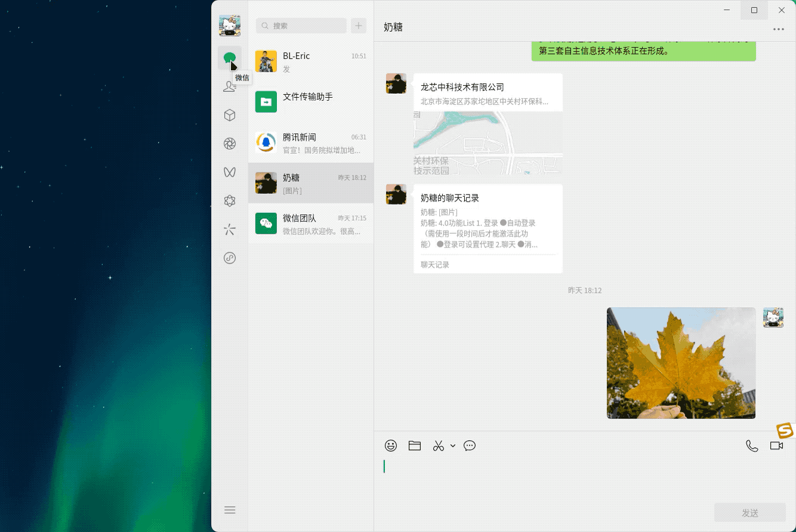Start a video call with camera icon

coord(776,446)
